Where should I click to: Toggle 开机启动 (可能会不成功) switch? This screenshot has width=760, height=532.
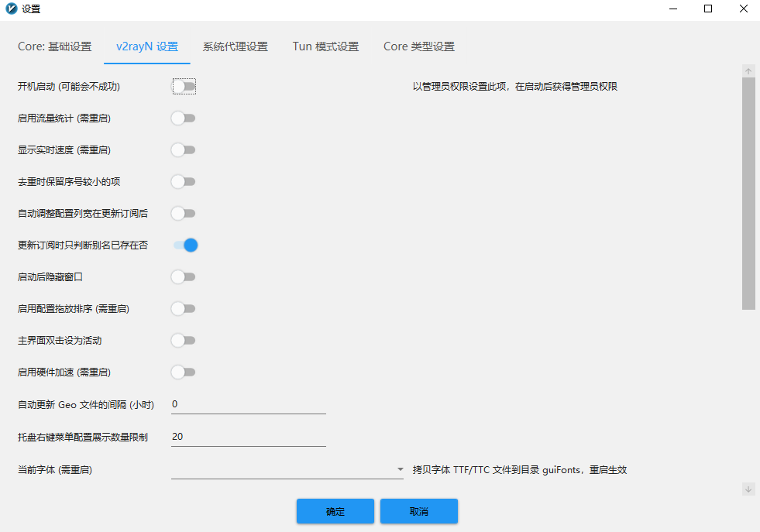(x=184, y=86)
